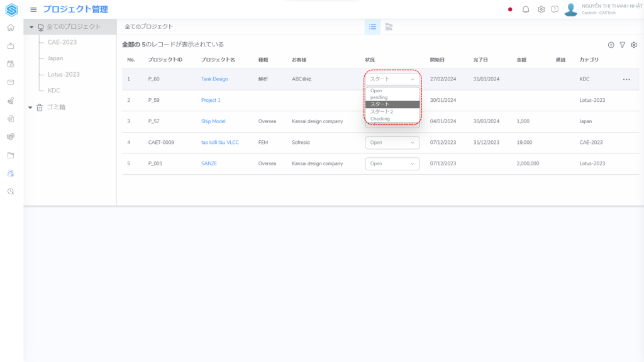Select 'pending' in status dropdown list

point(379,97)
